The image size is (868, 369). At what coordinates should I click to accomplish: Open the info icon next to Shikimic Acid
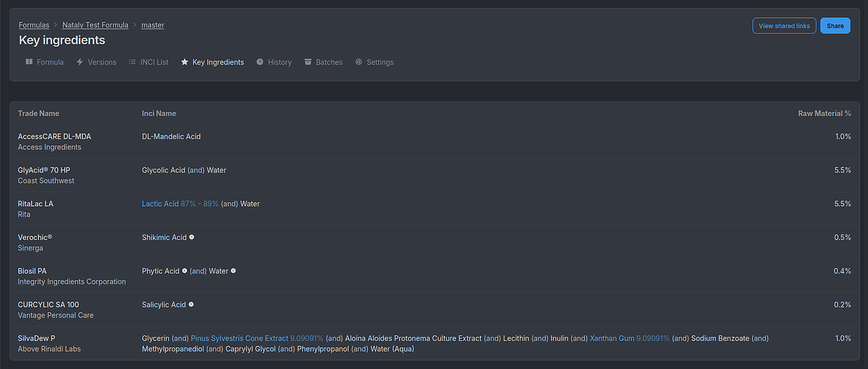191,237
